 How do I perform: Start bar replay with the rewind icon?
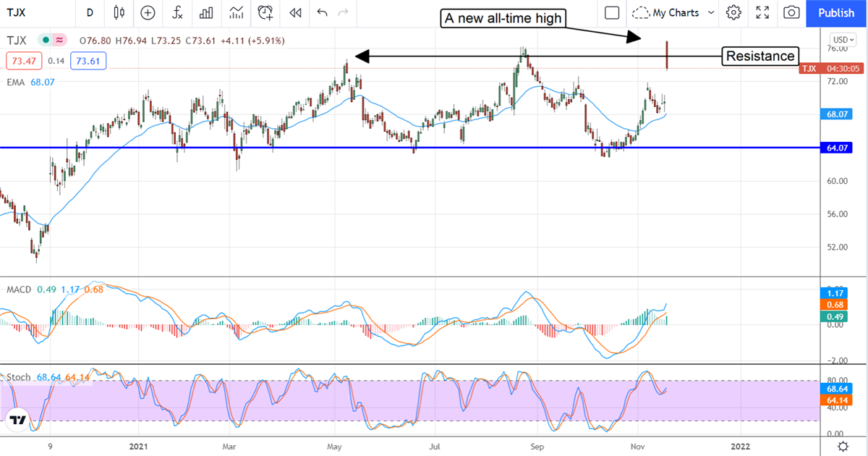coord(294,12)
